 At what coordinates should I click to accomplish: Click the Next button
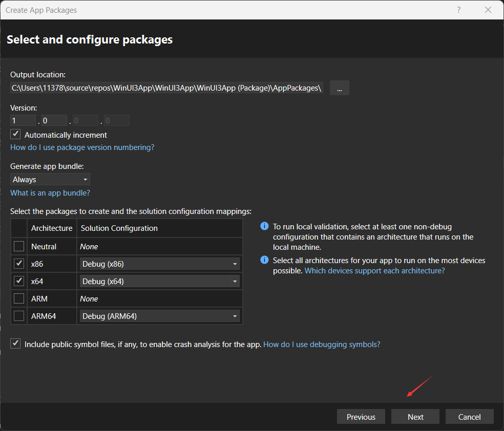click(415, 417)
